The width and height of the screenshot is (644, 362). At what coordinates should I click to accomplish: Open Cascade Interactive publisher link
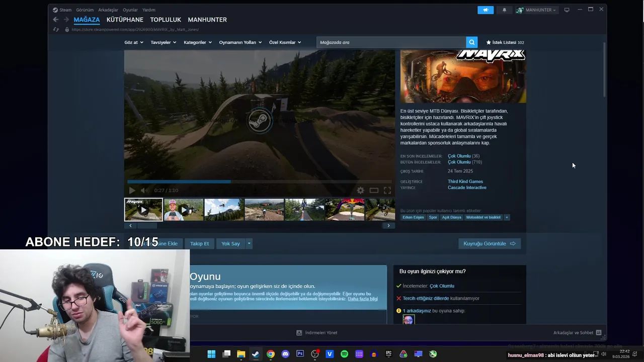[x=467, y=188]
